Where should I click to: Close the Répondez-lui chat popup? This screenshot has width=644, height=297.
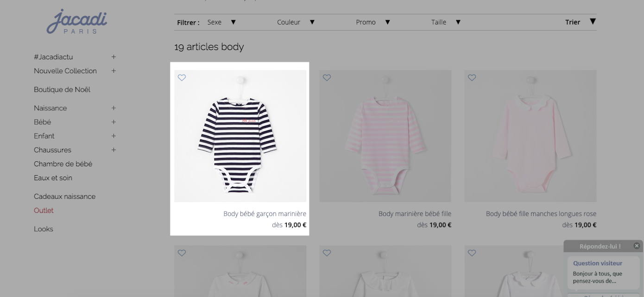(x=637, y=246)
